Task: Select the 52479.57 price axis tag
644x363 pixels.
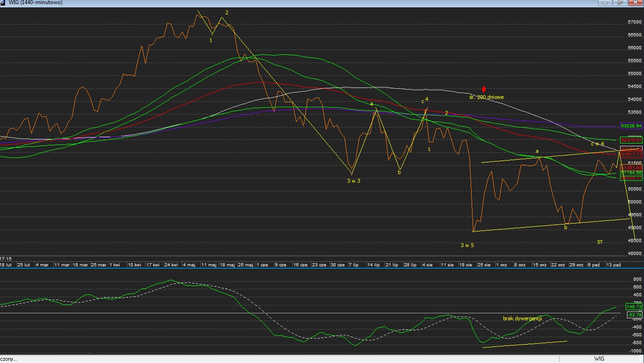Action: point(631,140)
